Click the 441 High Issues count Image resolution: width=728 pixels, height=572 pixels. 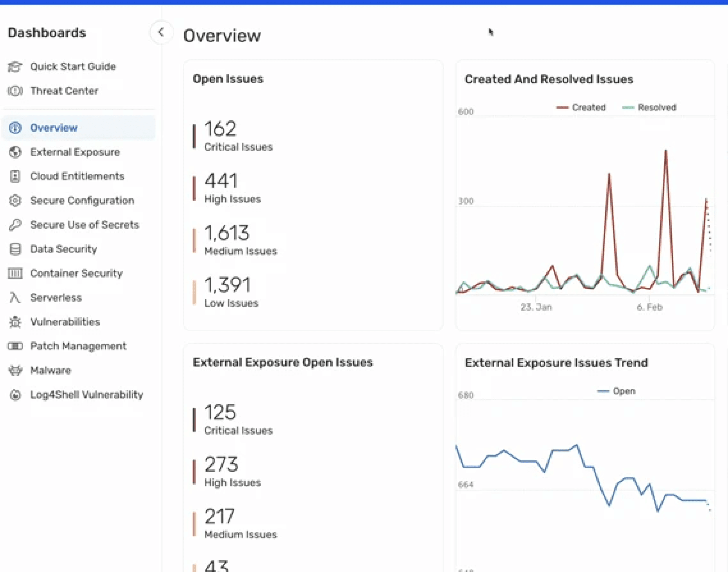click(221, 181)
